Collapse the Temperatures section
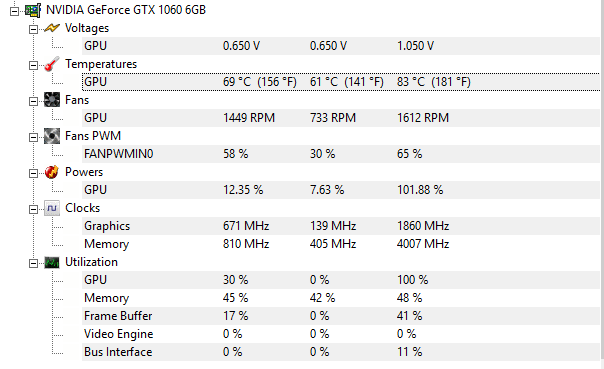This screenshot has height=369, width=604. (x=34, y=65)
